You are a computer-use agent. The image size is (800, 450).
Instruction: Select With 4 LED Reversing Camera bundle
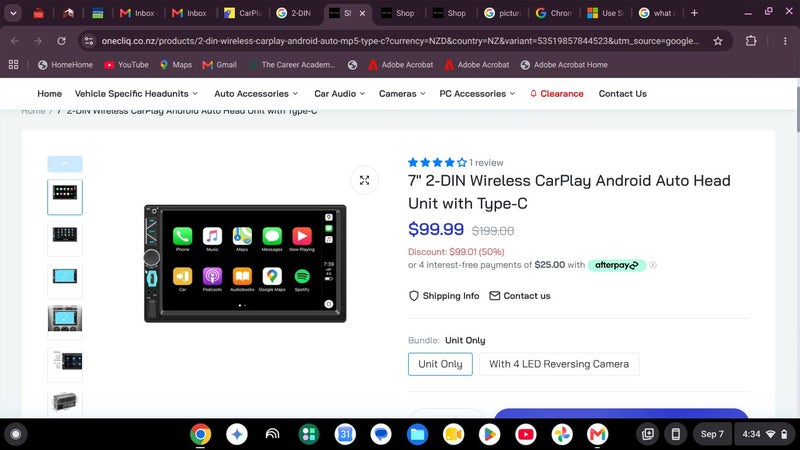click(x=559, y=364)
